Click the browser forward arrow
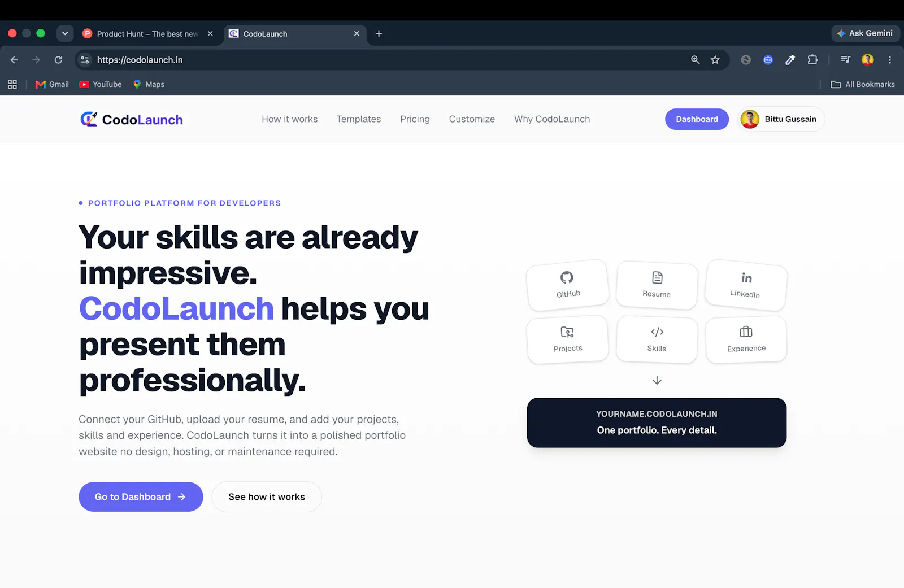The height and width of the screenshot is (588, 904). (x=36, y=60)
